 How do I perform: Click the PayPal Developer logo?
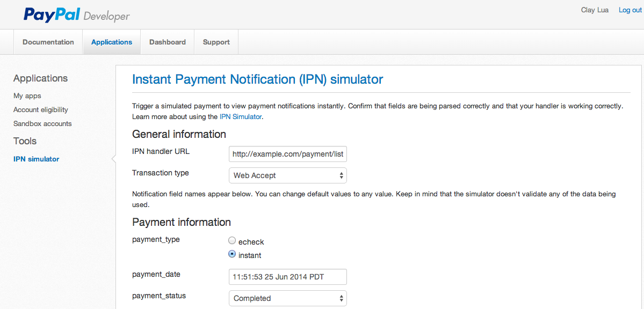point(77,15)
